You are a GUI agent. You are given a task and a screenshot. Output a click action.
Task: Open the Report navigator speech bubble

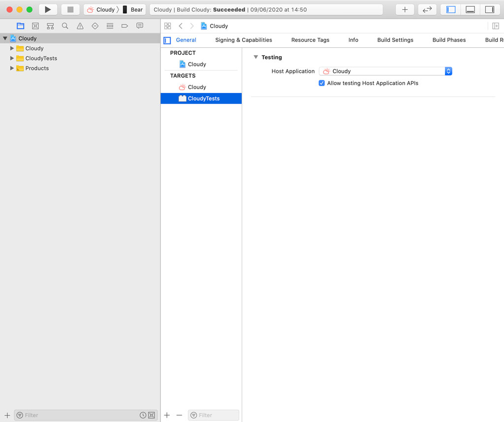[139, 26]
